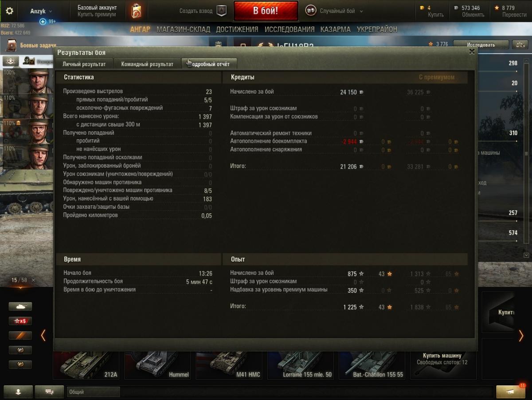Image resolution: width=532 pixels, height=400 pixels.
Task: Reset the 15 / 58 vehicle filter
Action: click(33, 280)
